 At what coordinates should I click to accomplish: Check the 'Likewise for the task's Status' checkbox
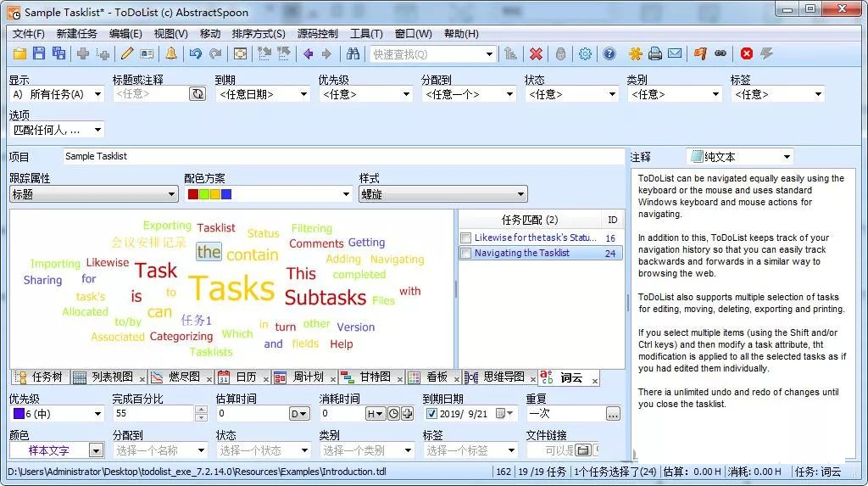coord(465,238)
